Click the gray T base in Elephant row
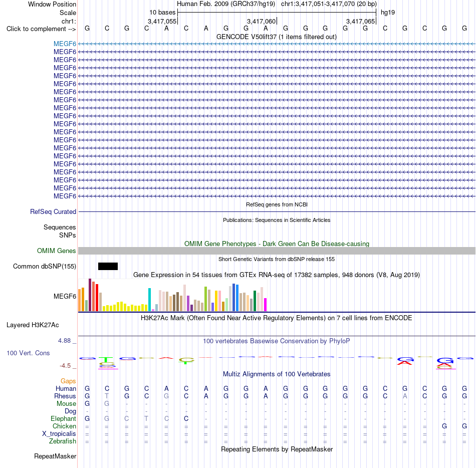The height and width of the screenshot is (468, 476). click(x=146, y=418)
